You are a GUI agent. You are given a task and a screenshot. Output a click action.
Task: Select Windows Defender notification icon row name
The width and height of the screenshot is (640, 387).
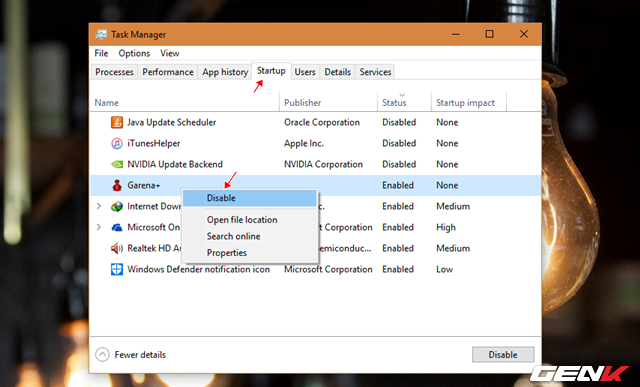198,269
